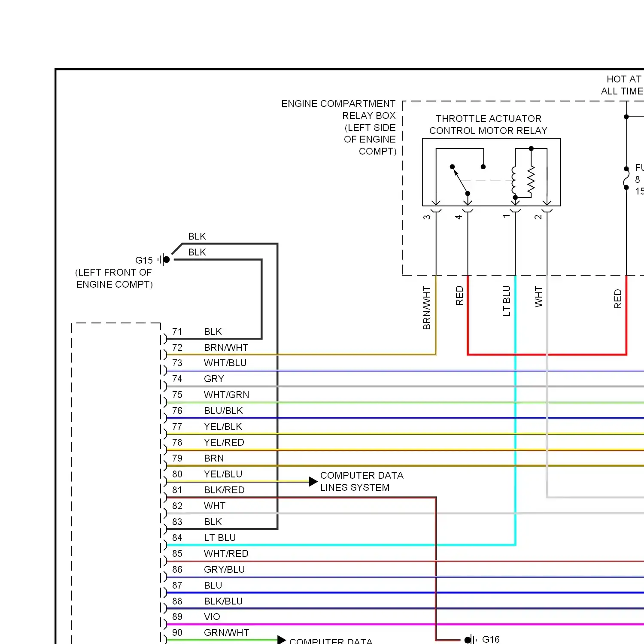Click connector pin number 73
644x644 pixels.
pos(177,363)
